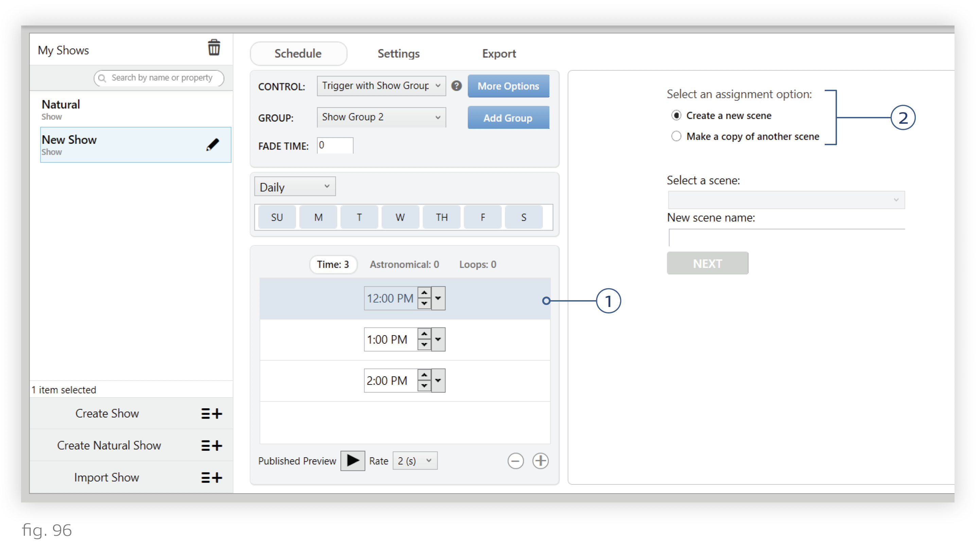Click the Import Show list-plus icon
This screenshot has width=980, height=548.
pyautogui.click(x=211, y=477)
